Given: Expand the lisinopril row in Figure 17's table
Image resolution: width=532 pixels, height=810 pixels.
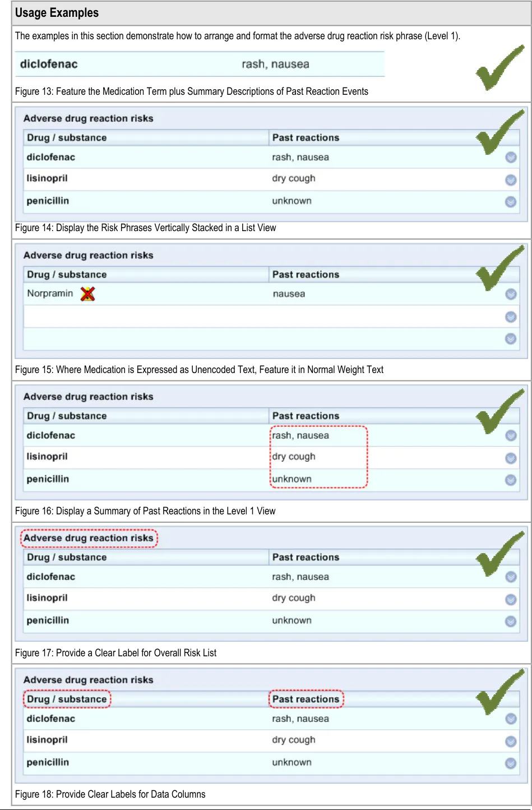Looking at the screenshot, I should click(511, 600).
